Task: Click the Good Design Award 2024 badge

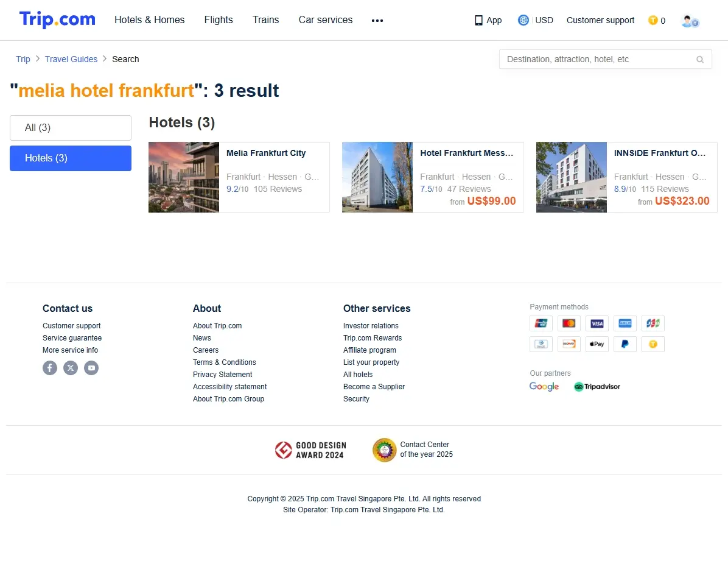Action: pos(310,450)
